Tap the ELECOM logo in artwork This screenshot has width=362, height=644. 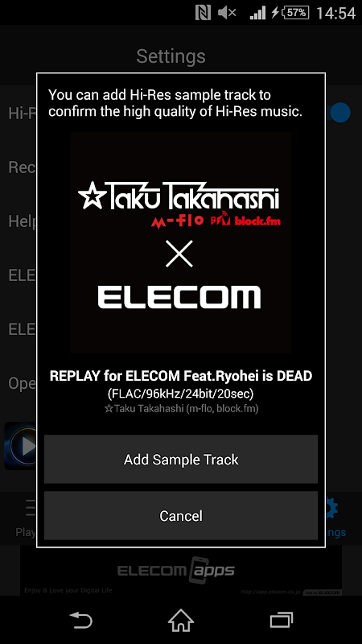pyautogui.click(x=179, y=297)
